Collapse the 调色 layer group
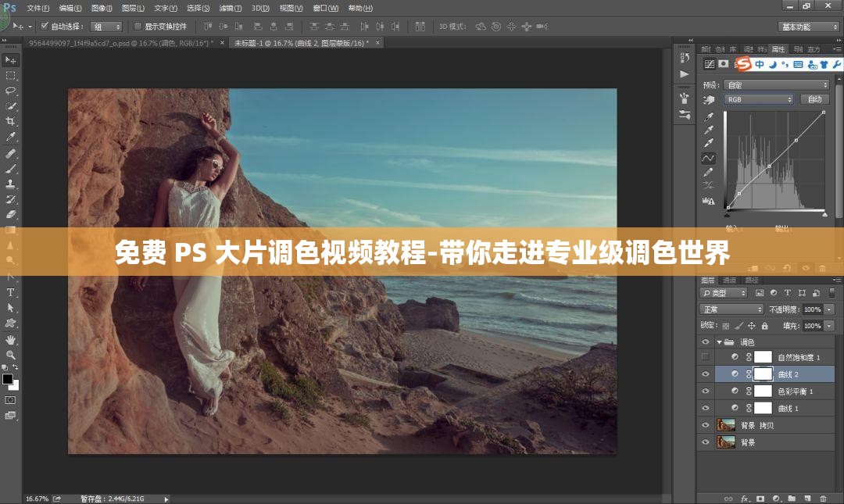This screenshot has height=504, width=844. coord(718,340)
